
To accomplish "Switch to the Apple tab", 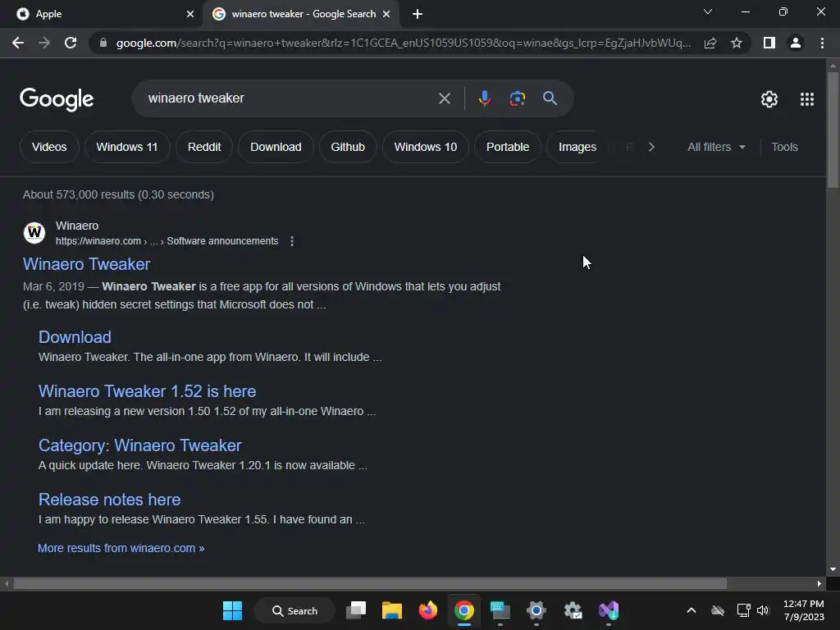I will pyautogui.click(x=101, y=14).
